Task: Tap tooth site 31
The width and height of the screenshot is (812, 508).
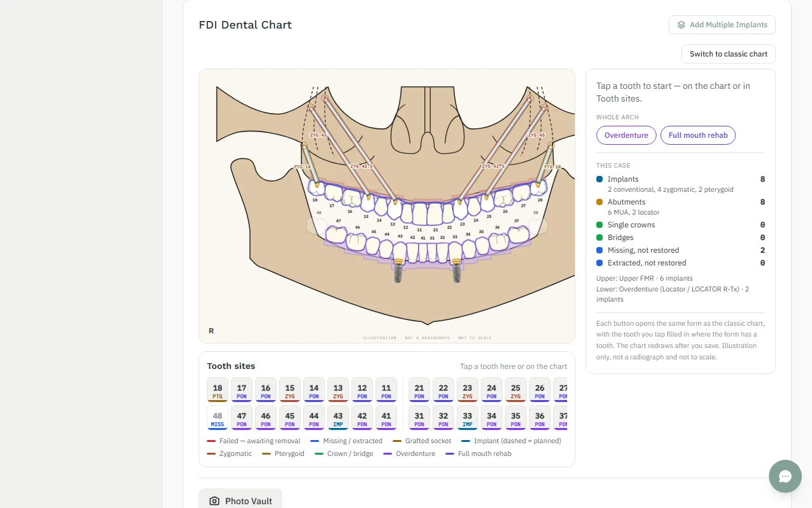Action: tap(419, 418)
